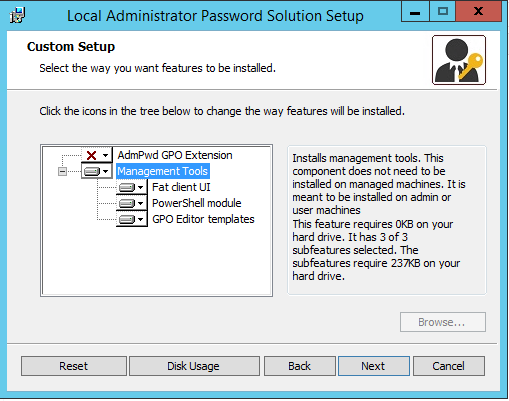This screenshot has height=401, width=509.
Task: Cancel the setup wizard
Action: (x=449, y=366)
